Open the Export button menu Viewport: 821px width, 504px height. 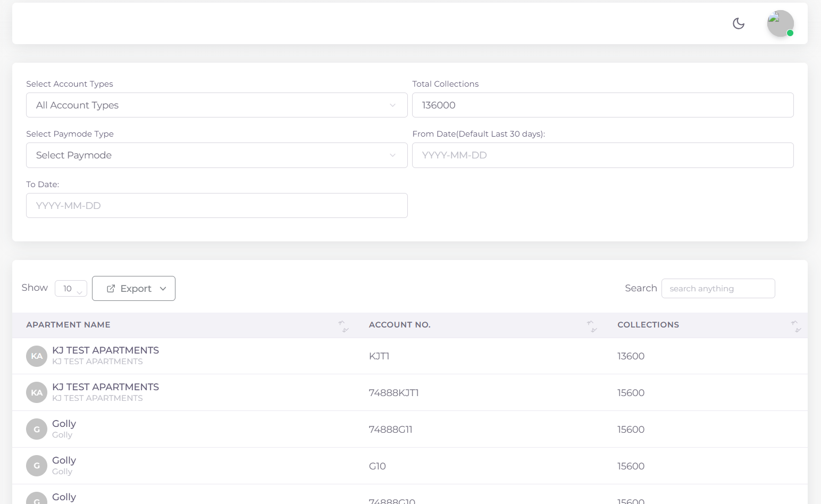[x=133, y=289]
